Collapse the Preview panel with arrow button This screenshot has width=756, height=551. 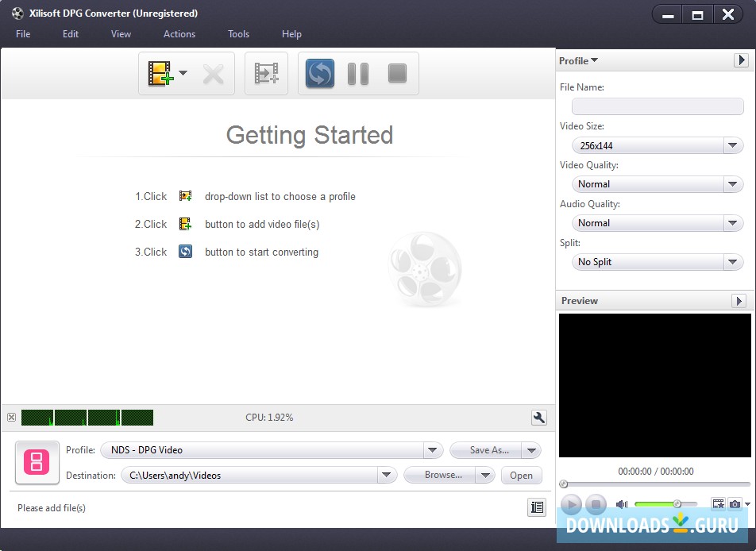click(x=739, y=301)
